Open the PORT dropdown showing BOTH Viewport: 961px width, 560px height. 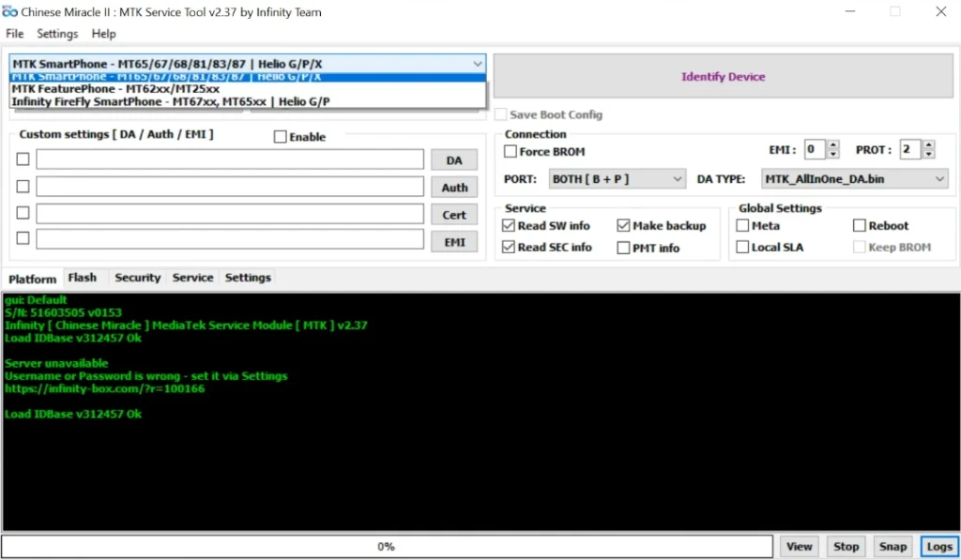click(x=618, y=178)
